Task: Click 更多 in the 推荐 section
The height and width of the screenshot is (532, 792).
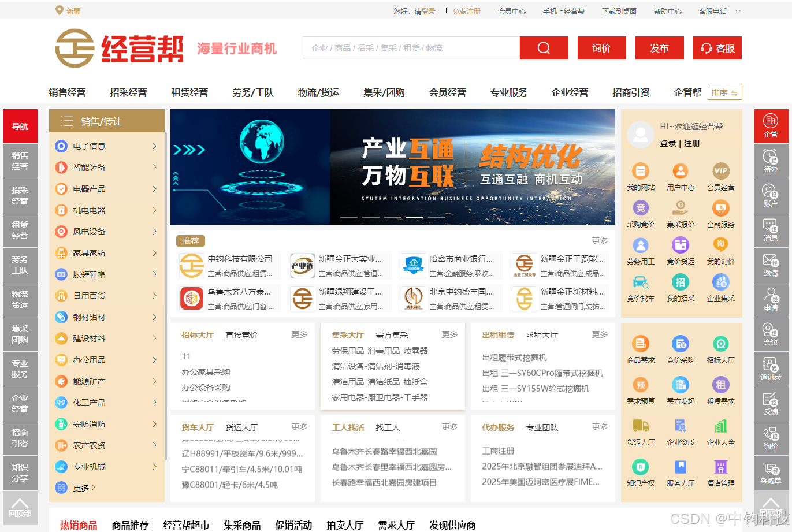Action: coord(600,241)
